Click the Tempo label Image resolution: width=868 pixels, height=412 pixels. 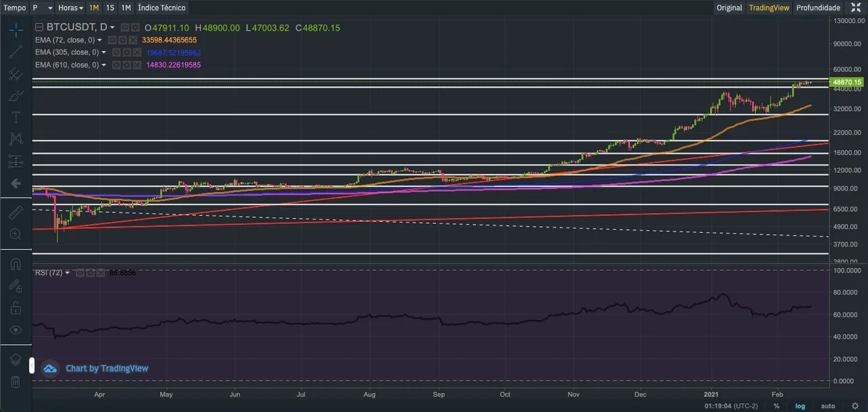point(15,7)
